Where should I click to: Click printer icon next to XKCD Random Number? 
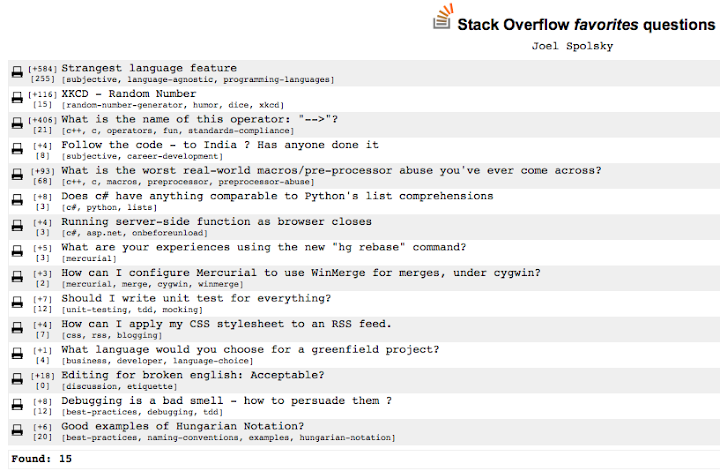(x=17, y=98)
